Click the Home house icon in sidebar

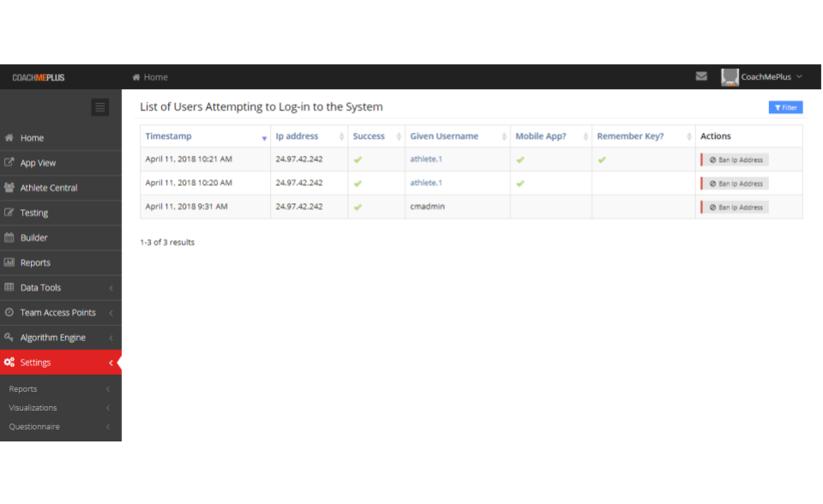[9, 137]
